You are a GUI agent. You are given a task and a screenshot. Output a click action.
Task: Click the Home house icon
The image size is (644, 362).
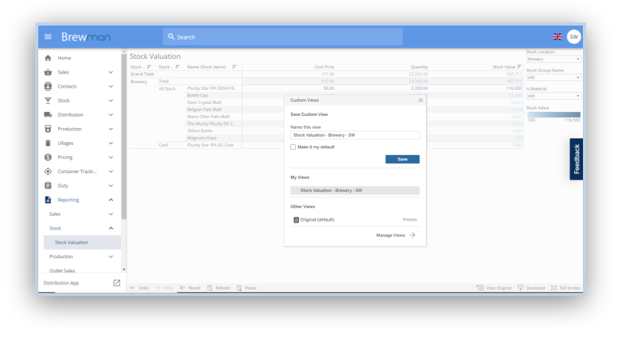pyautogui.click(x=48, y=58)
